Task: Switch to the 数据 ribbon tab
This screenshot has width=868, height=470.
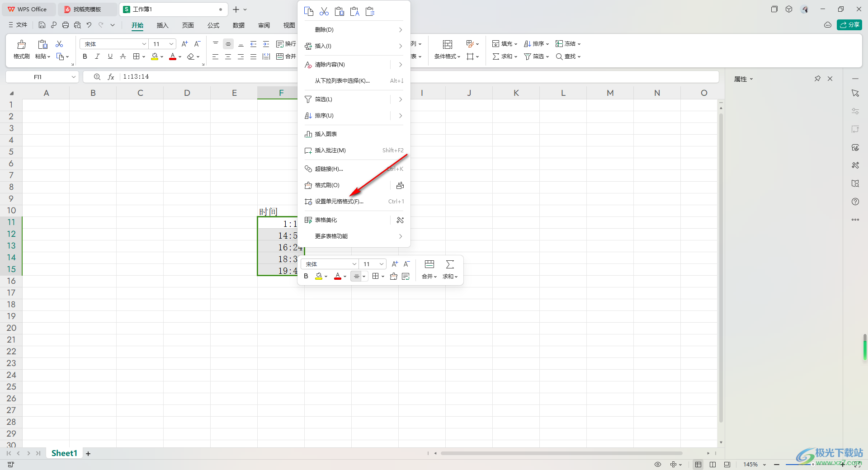Action: pos(239,25)
